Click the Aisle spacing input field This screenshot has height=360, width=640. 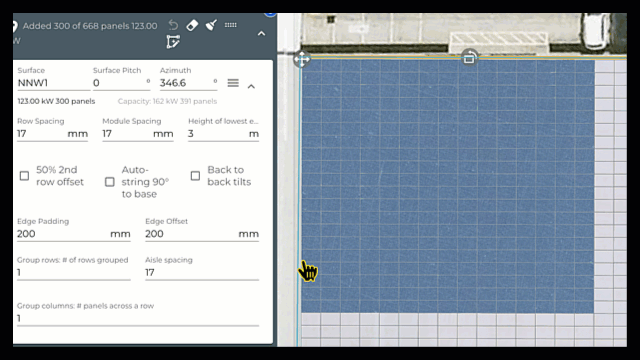tap(202, 273)
